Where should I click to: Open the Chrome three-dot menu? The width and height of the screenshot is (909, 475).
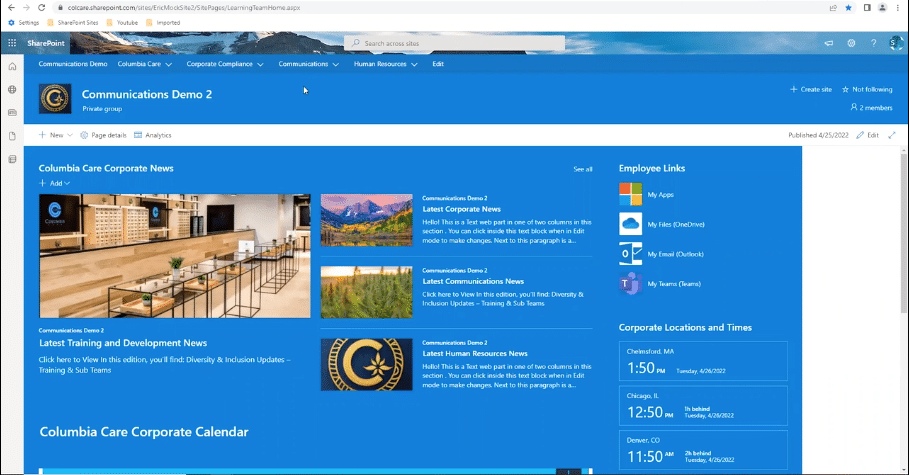click(898, 8)
